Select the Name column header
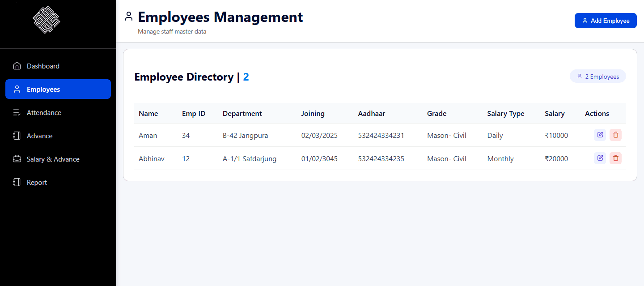The height and width of the screenshot is (286, 644). click(x=148, y=113)
